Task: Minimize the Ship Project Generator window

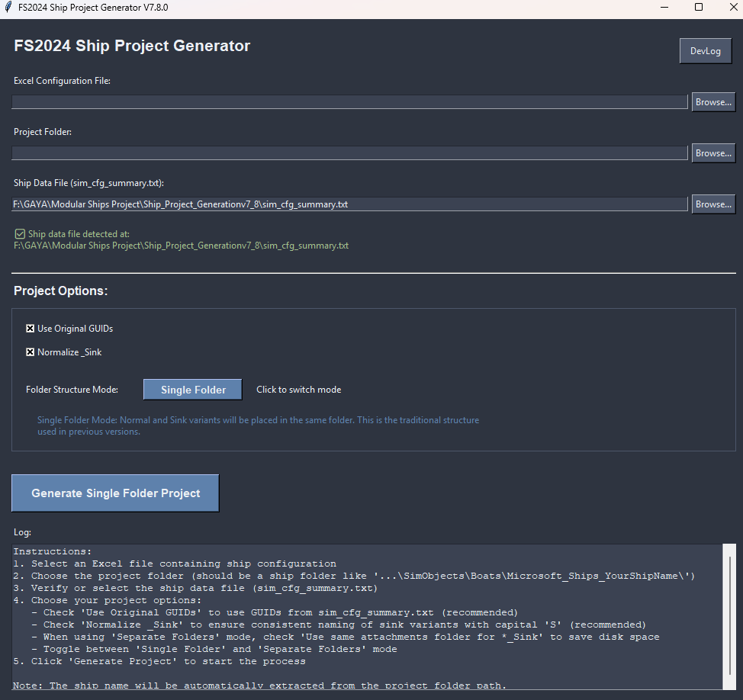Action: click(x=662, y=8)
